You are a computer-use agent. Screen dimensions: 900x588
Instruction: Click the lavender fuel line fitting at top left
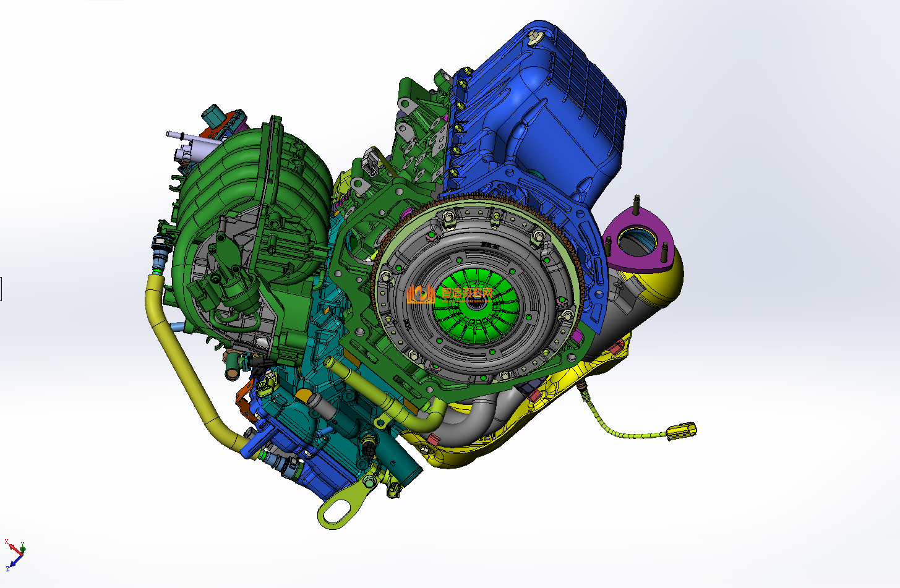tap(179, 135)
